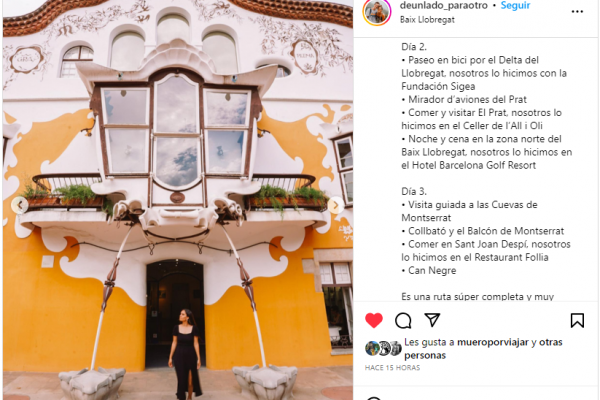Open the deunlado_paraotro profile username
The image size is (600, 400).
point(443,6)
